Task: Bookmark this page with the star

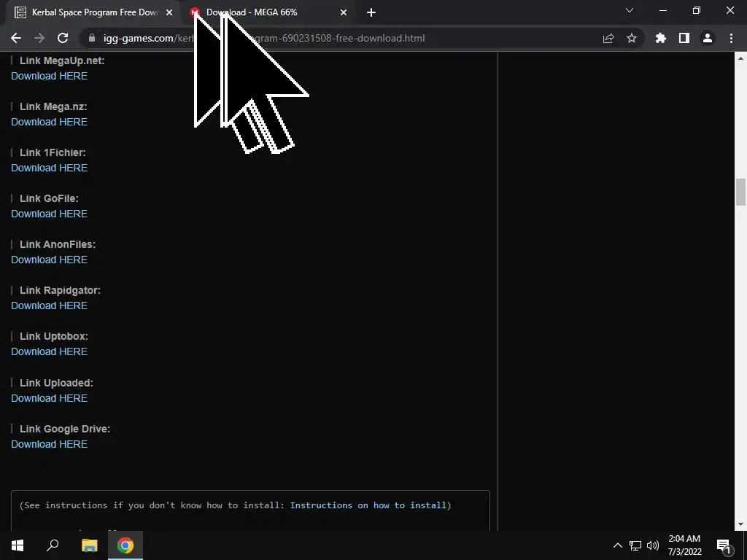Action: 632,38
